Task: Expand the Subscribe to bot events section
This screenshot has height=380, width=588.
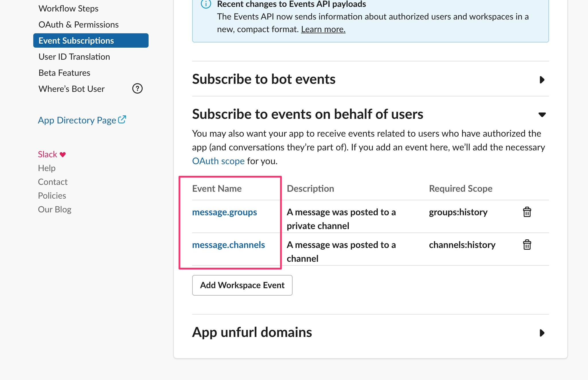Action: point(542,80)
